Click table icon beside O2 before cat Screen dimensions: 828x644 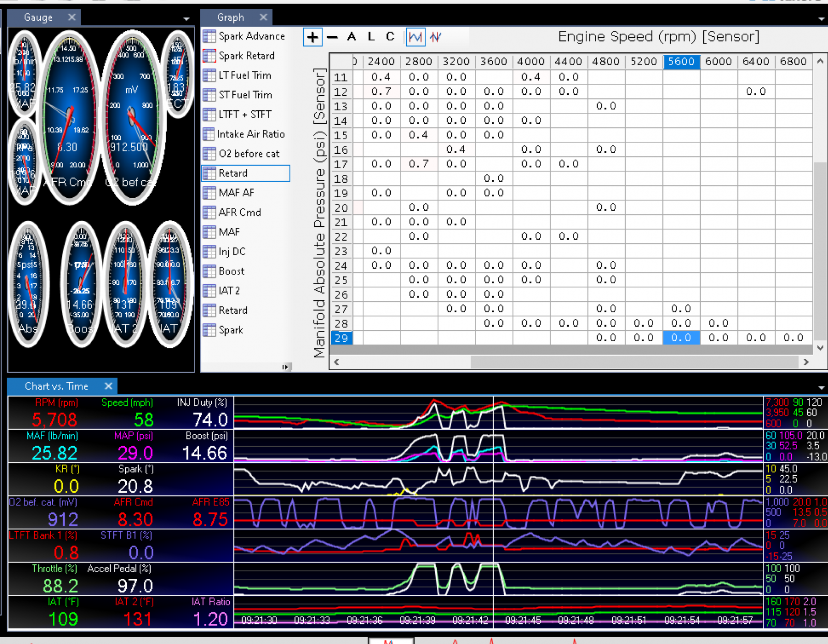coord(210,154)
